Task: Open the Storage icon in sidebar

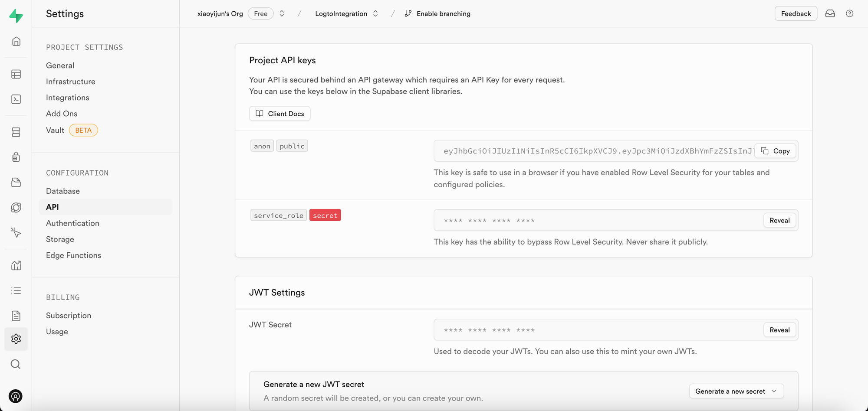Action: coord(16,183)
